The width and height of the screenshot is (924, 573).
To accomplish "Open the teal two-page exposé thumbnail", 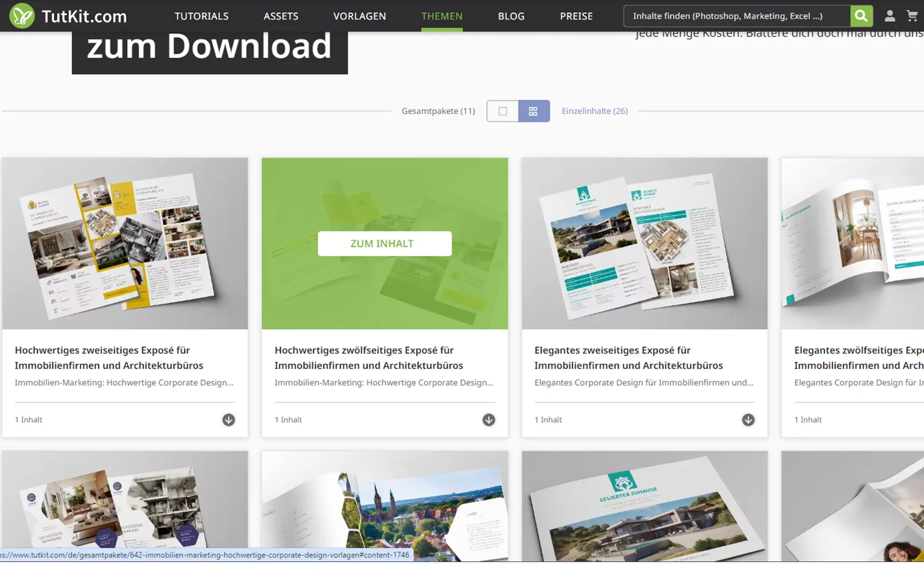I will click(x=644, y=244).
